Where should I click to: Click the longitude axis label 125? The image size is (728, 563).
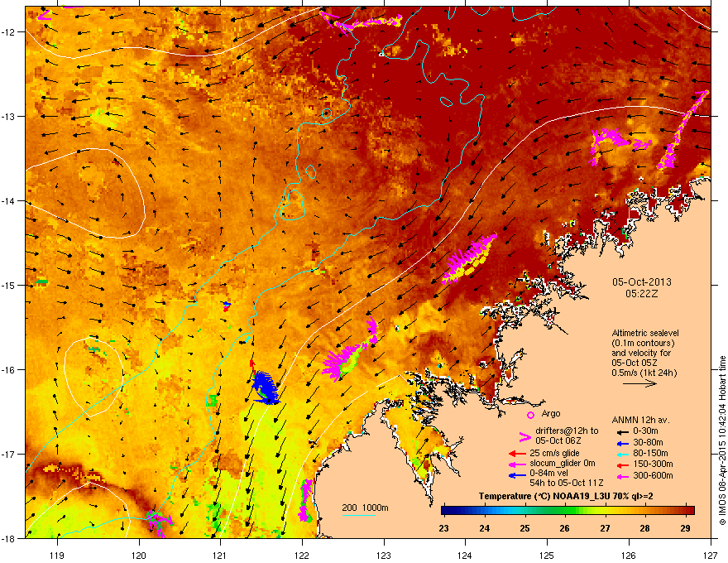click(547, 555)
